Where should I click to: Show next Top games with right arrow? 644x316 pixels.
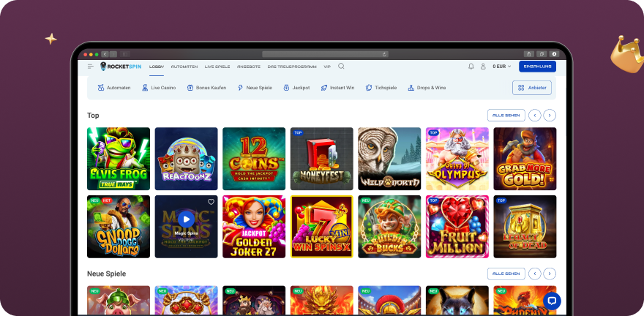[550, 115]
